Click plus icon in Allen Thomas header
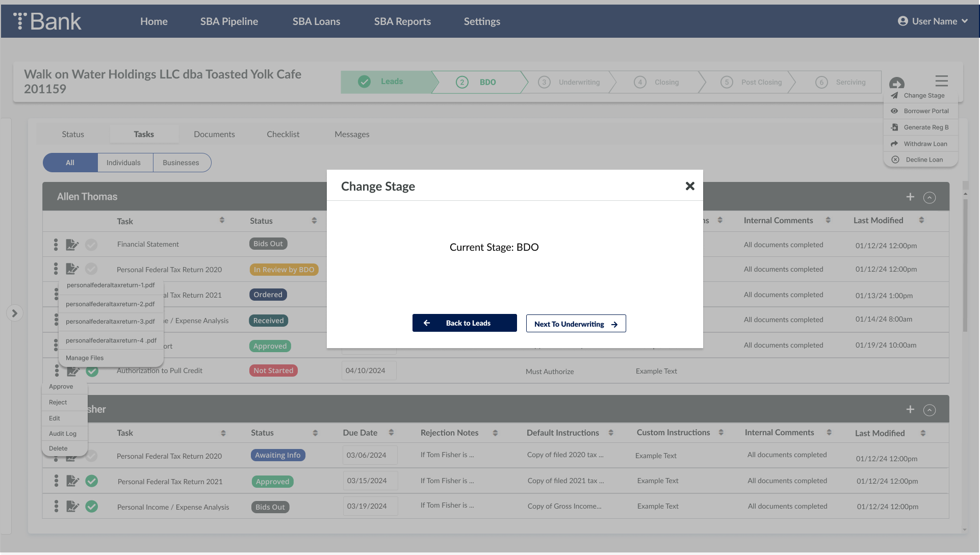This screenshot has width=980, height=555. 910,197
